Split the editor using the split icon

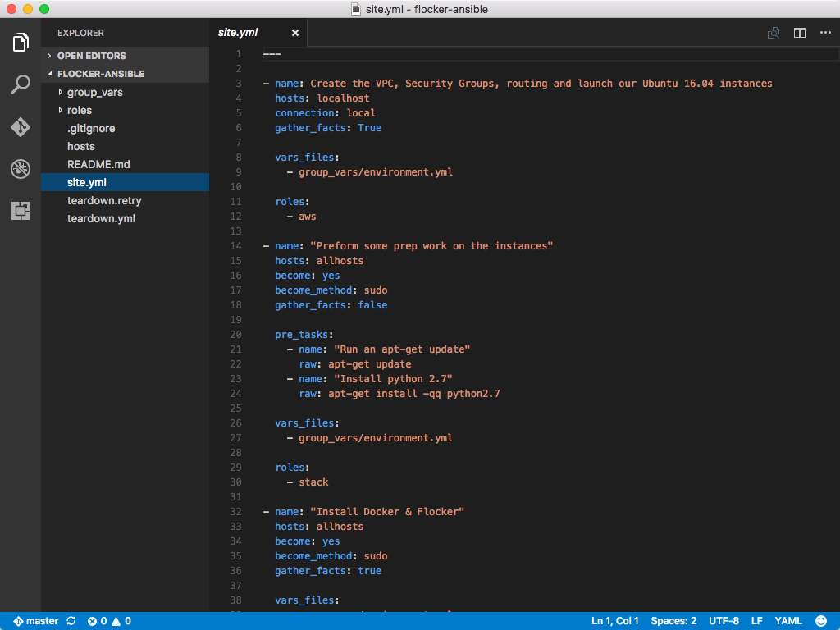pyautogui.click(x=799, y=33)
